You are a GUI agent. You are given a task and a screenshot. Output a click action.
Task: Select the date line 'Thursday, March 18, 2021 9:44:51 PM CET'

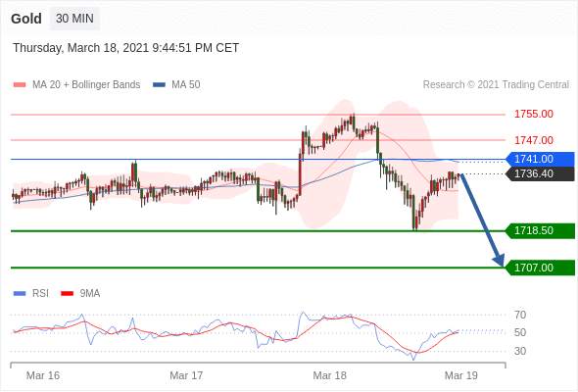coord(125,48)
